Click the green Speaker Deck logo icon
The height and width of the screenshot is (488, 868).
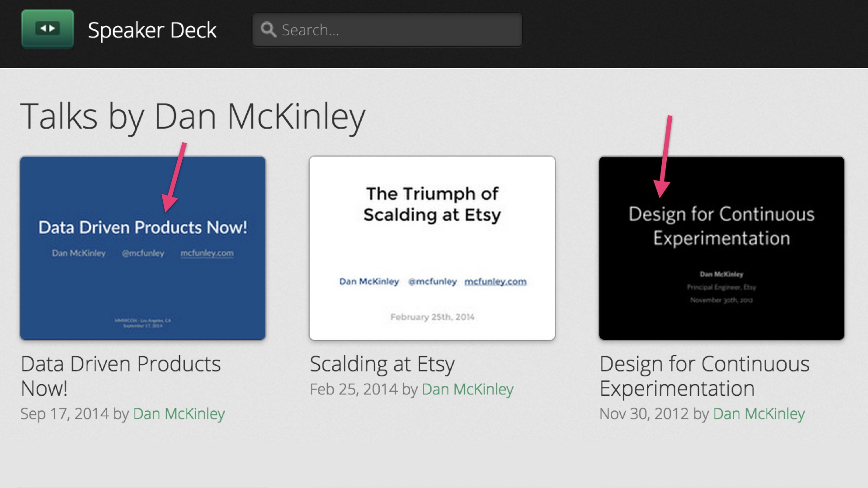pyautogui.click(x=47, y=29)
